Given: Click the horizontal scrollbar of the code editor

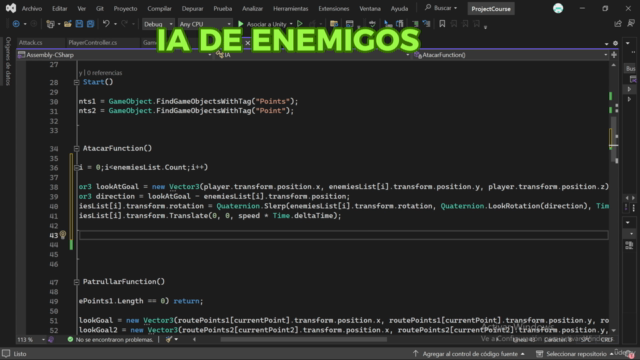Looking at the screenshot, I should click(x=304, y=340).
